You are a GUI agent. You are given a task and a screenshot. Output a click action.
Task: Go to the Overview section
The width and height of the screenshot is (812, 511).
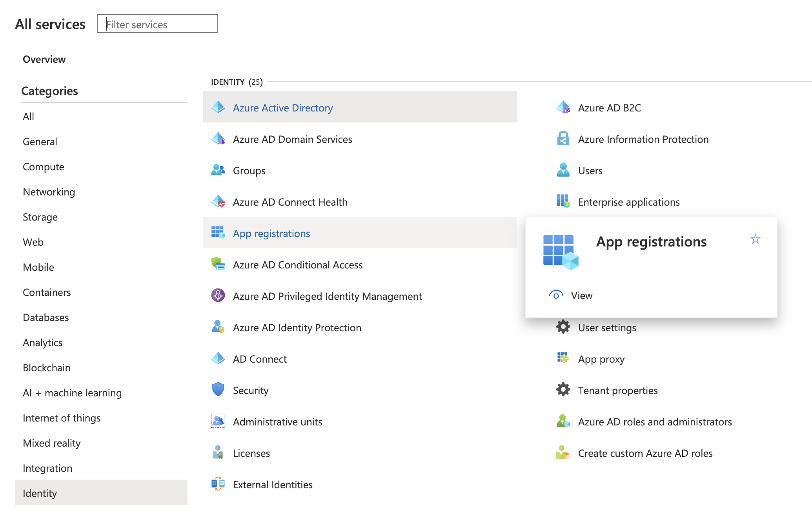click(x=44, y=59)
